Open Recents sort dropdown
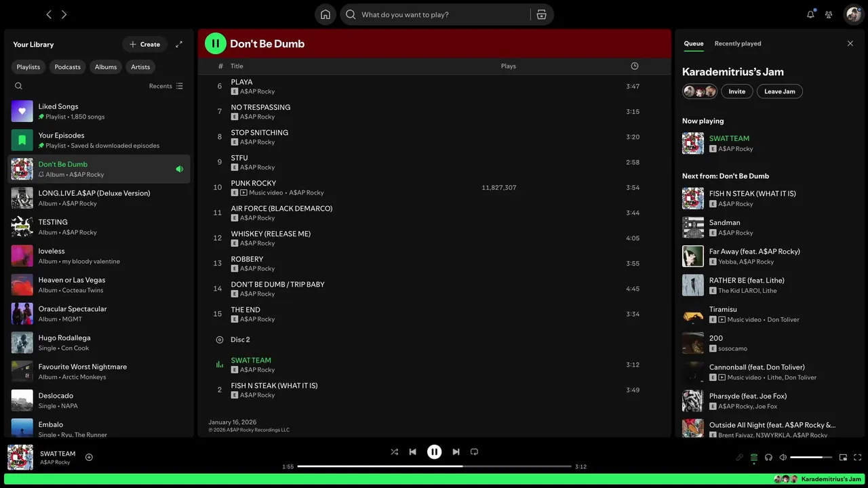Image resolution: width=868 pixels, height=488 pixels. [166, 86]
